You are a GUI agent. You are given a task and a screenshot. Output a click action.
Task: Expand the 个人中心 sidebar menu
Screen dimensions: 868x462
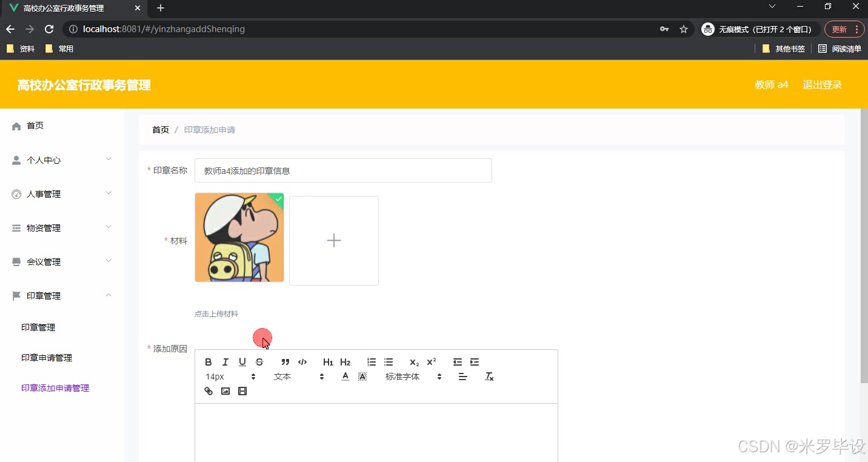[62, 160]
